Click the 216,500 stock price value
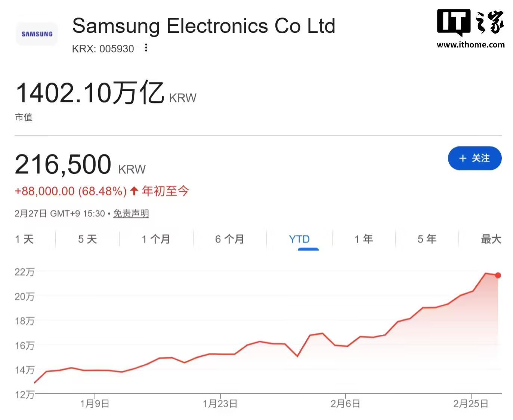 click(63, 164)
